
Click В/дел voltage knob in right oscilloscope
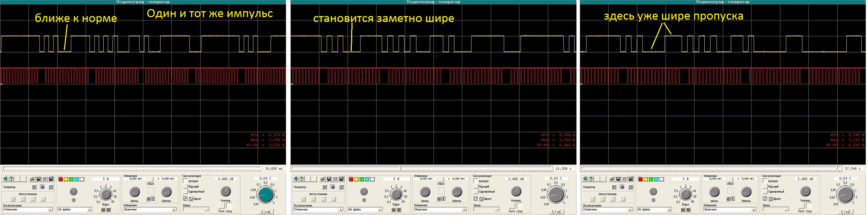[686, 195]
